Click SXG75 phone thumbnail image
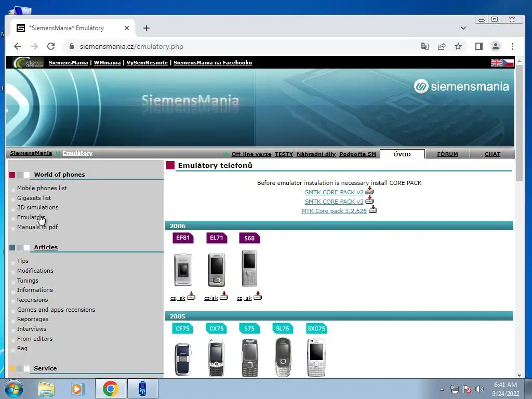 [x=316, y=357]
